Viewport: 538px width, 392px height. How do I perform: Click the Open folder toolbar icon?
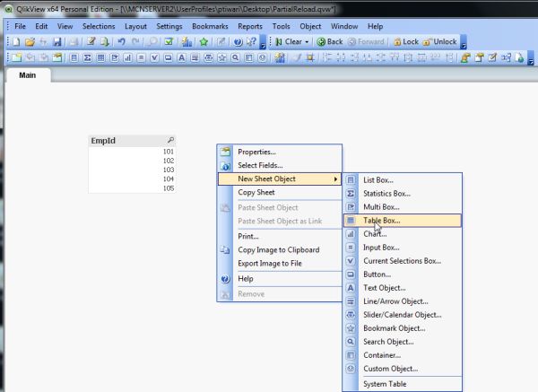coord(30,42)
